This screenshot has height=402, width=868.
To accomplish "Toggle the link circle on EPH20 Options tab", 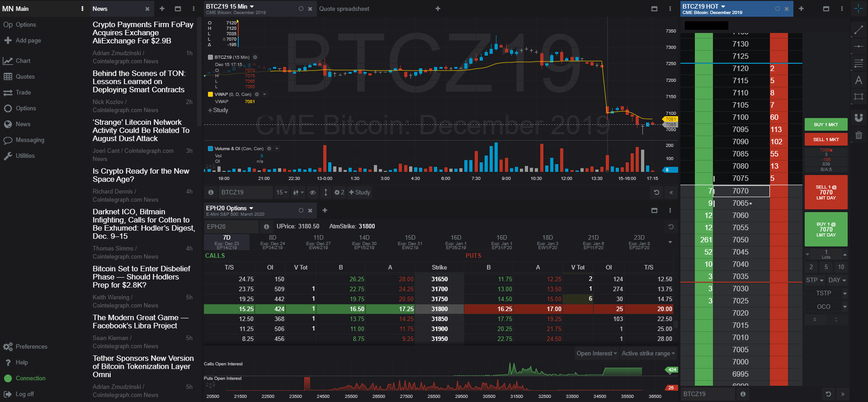I will coord(301,210).
